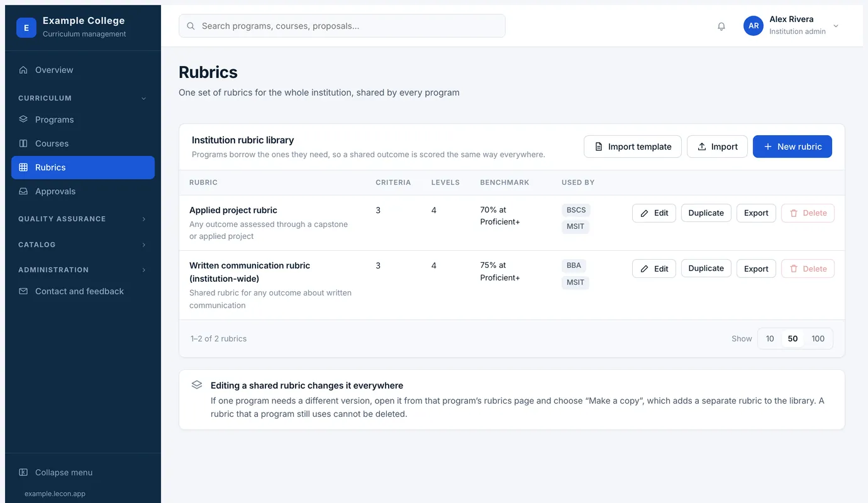
Task: Click the Import template button
Action: [633, 146]
